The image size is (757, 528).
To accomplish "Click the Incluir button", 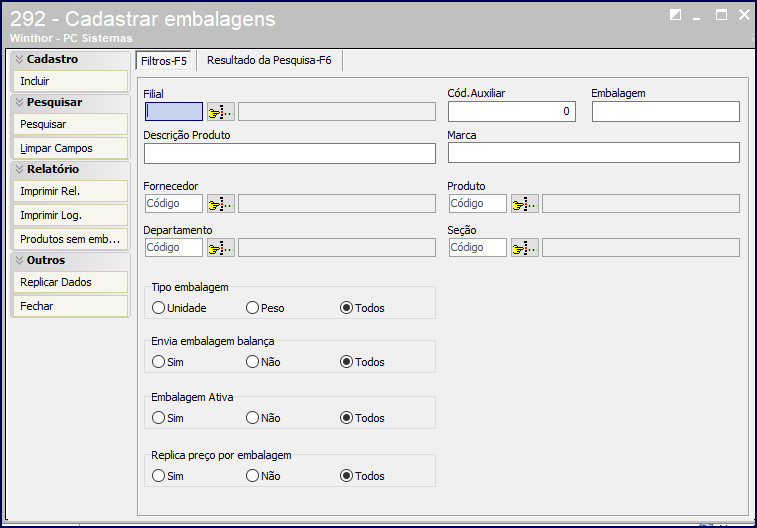I will pos(70,81).
